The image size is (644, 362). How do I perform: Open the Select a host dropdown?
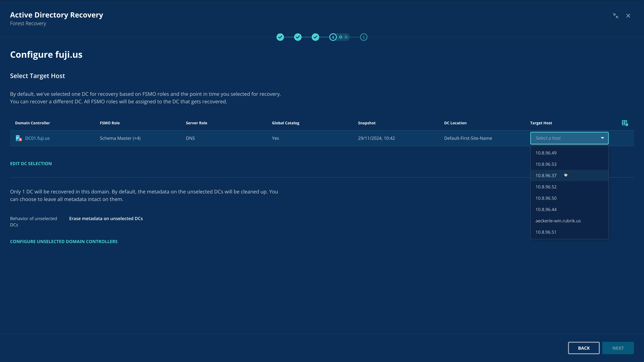(x=569, y=138)
